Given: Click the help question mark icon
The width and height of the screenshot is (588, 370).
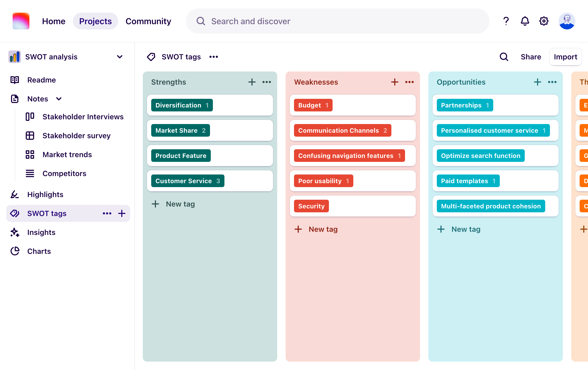Looking at the screenshot, I should coord(506,21).
